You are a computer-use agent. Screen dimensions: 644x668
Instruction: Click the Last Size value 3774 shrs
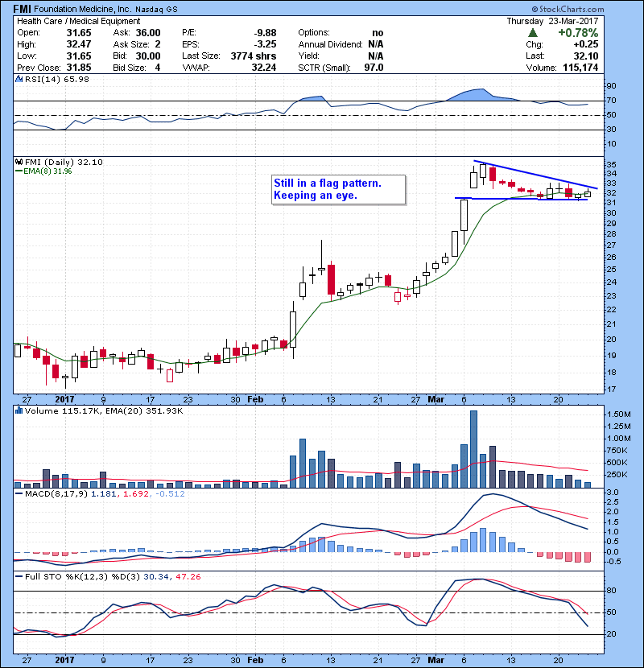click(x=254, y=56)
